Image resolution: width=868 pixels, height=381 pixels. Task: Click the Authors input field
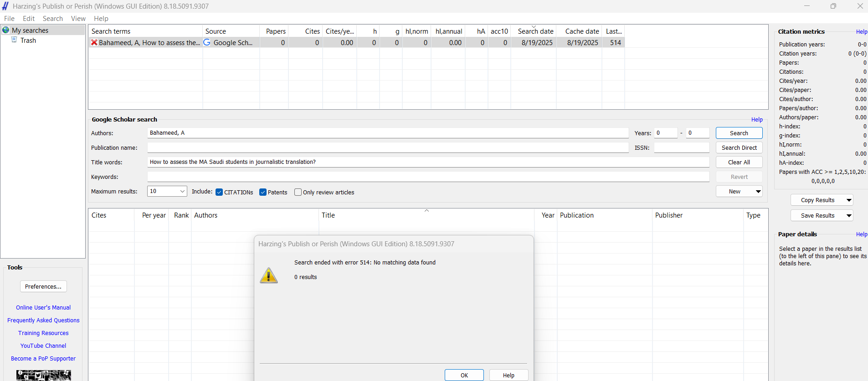click(388, 133)
